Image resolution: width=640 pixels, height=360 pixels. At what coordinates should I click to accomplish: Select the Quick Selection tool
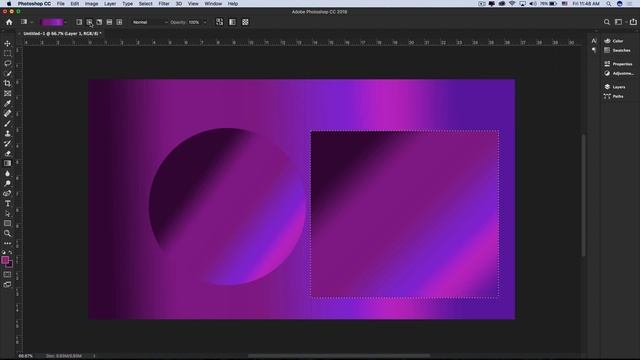[7, 73]
